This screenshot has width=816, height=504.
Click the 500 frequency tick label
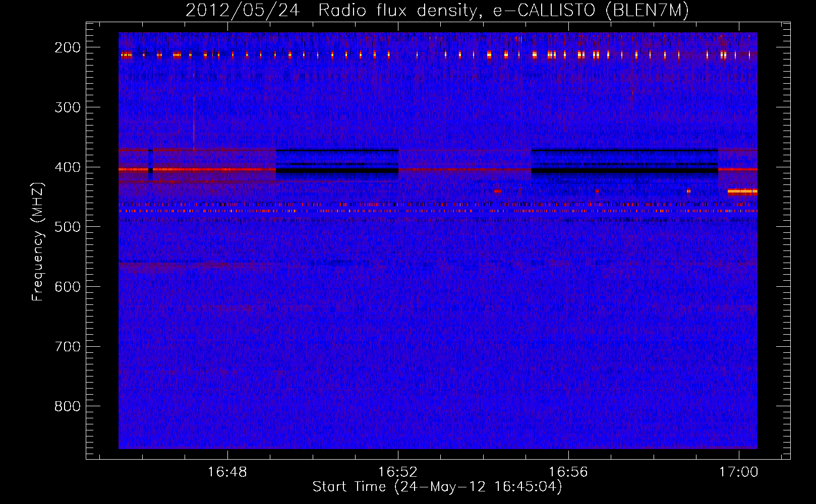67,227
